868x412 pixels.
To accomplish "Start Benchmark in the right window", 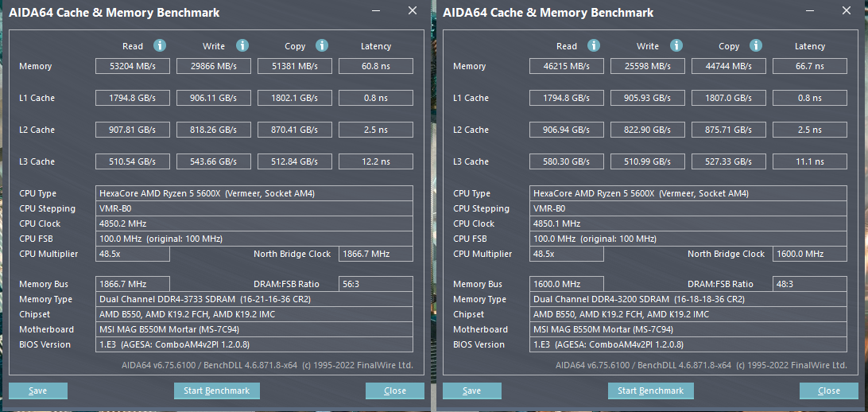I will [650, 391].
